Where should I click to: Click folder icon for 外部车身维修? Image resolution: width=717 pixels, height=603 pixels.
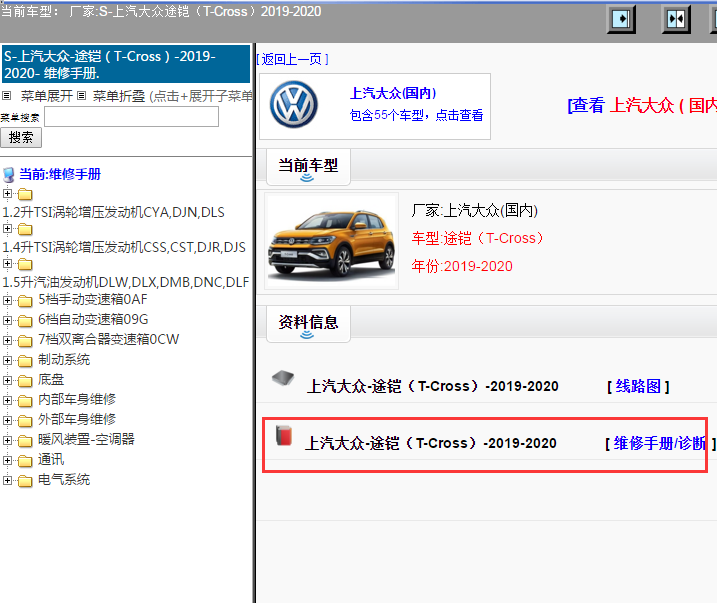pos(25,421)
